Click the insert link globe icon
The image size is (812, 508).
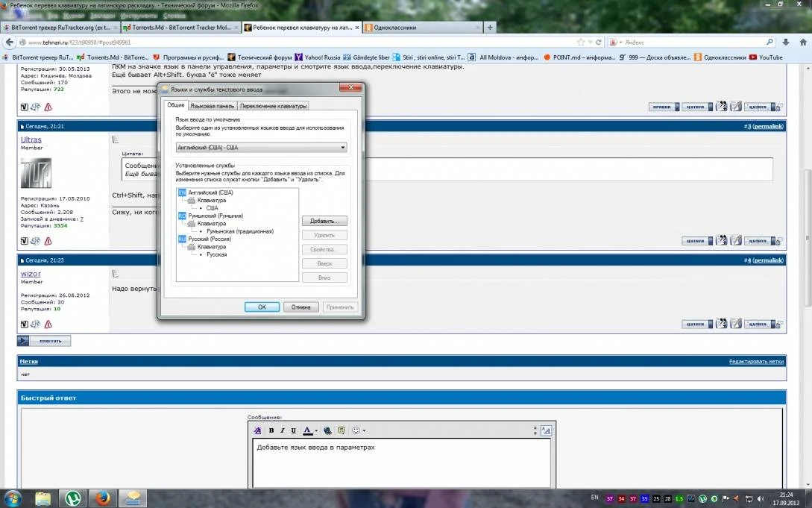point(328,430)
